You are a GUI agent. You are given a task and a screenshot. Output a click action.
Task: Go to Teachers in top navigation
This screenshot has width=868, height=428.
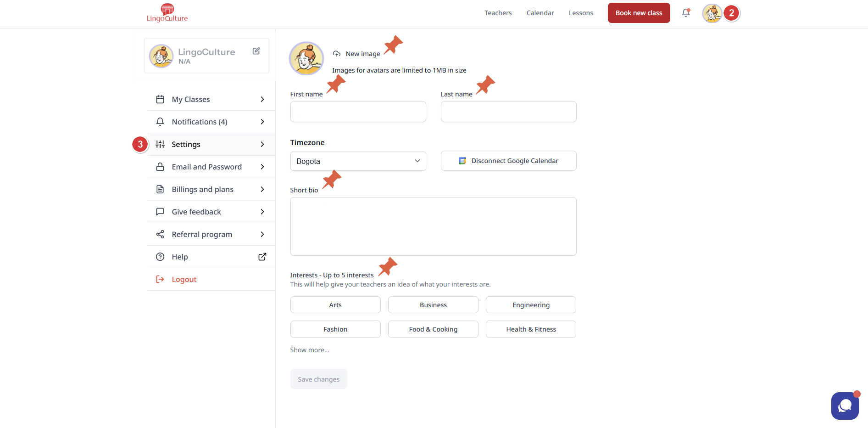(x=498, y=13)
